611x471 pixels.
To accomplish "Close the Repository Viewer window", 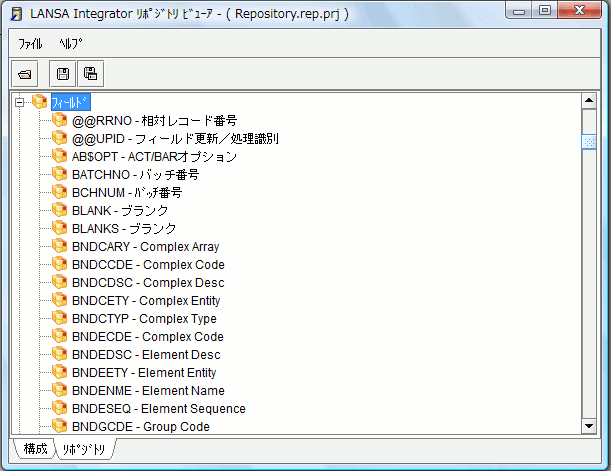I will click(x=579, y=11).
